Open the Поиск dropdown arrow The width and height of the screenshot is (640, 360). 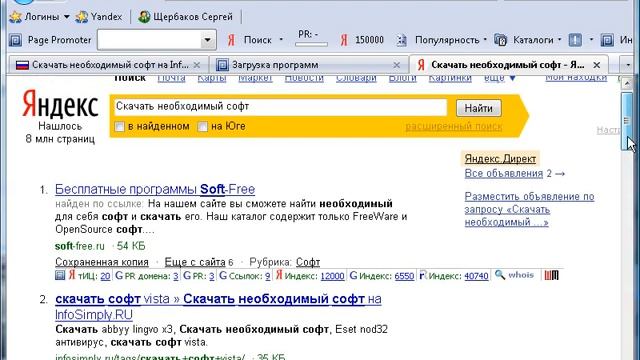coord(281,40)
